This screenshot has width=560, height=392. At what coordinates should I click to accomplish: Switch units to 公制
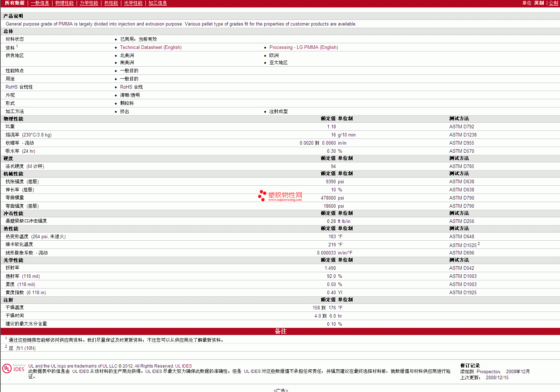point(554,3)
